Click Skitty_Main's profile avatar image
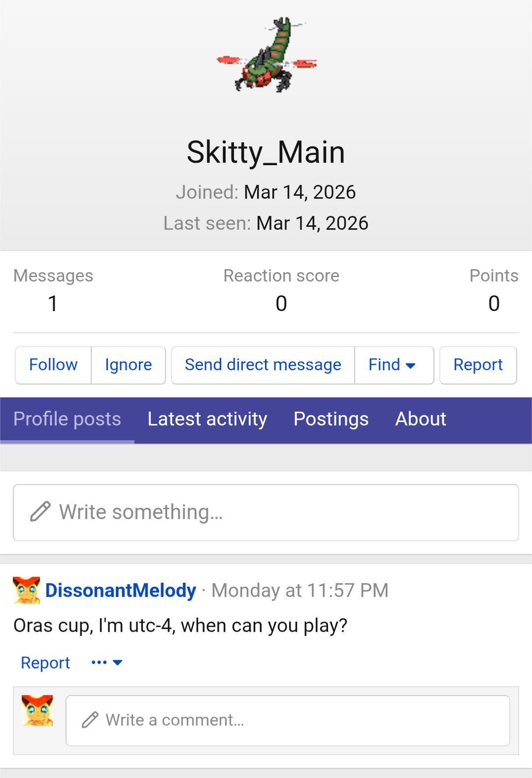The width and height of the screenshot is (532, 778). [266, 55]
